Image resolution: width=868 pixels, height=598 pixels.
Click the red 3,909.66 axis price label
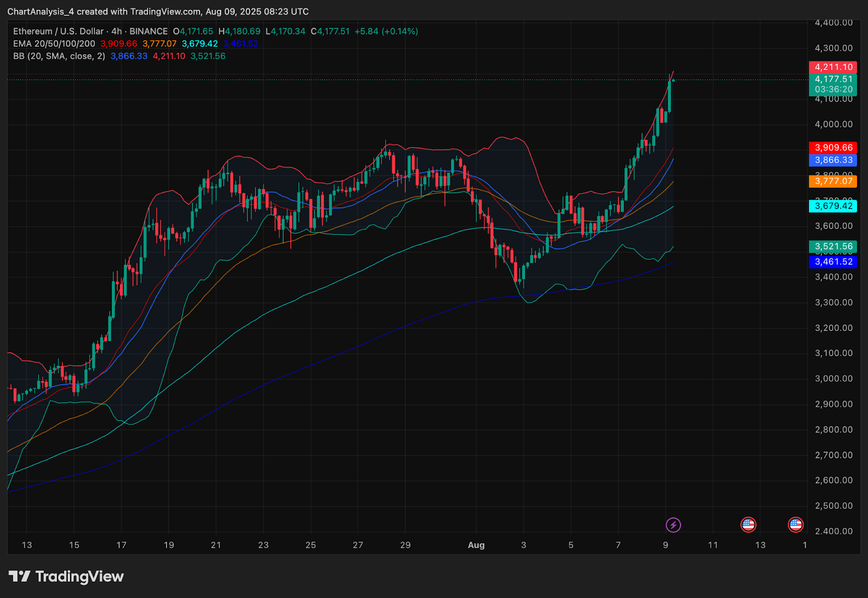point(833,148)
